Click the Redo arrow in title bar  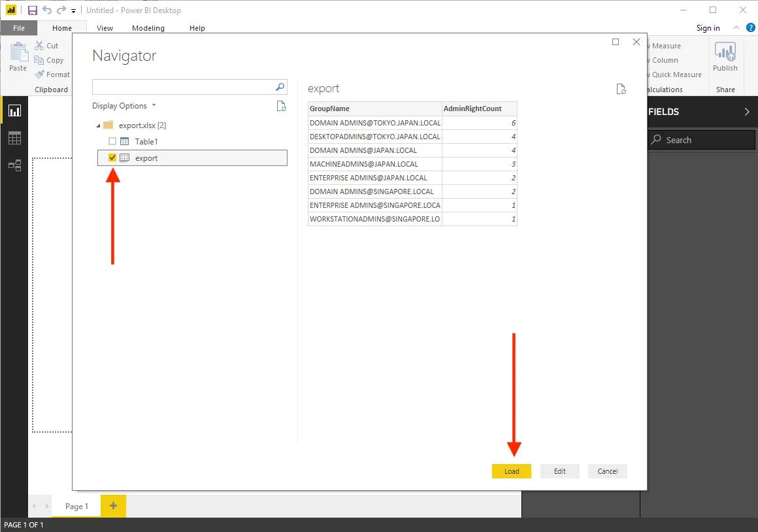[x=61, y=10]
